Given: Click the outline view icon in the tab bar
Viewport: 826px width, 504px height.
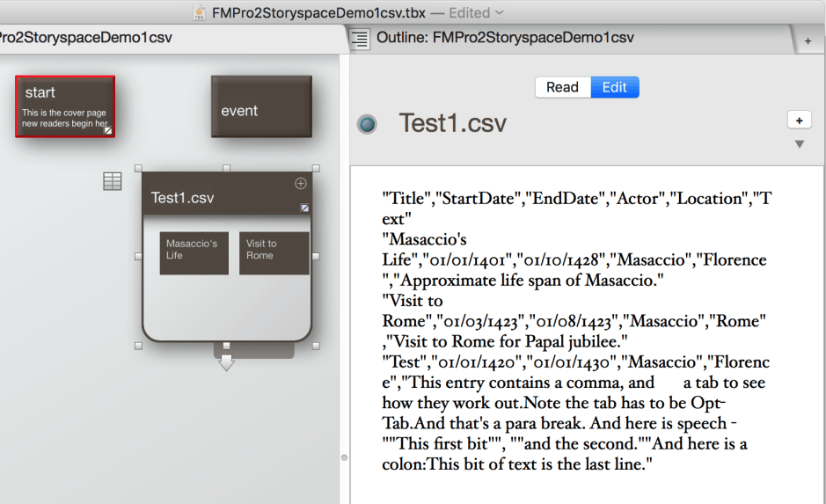Looking at the screenshot, I should pos(360,39).
